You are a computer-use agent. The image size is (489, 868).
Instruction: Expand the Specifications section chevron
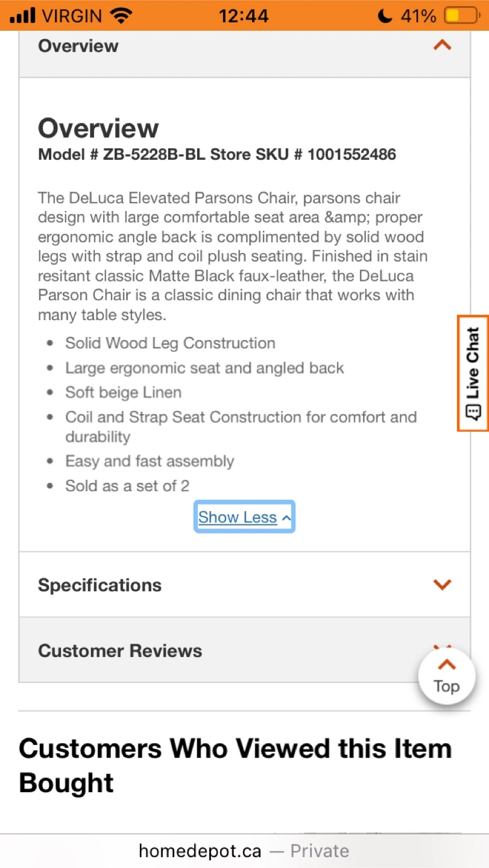(442, 585)
